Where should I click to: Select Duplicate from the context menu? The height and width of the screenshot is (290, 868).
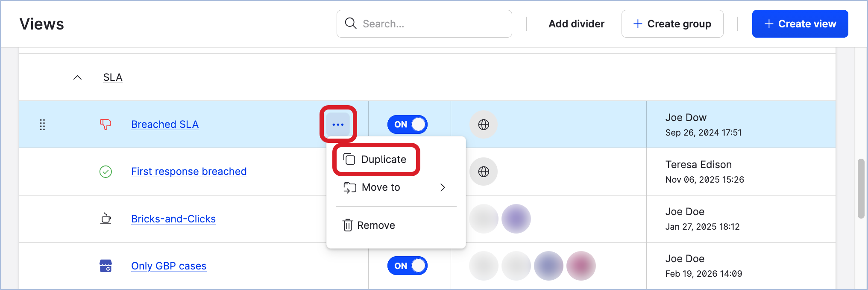(x=383, y=159)
